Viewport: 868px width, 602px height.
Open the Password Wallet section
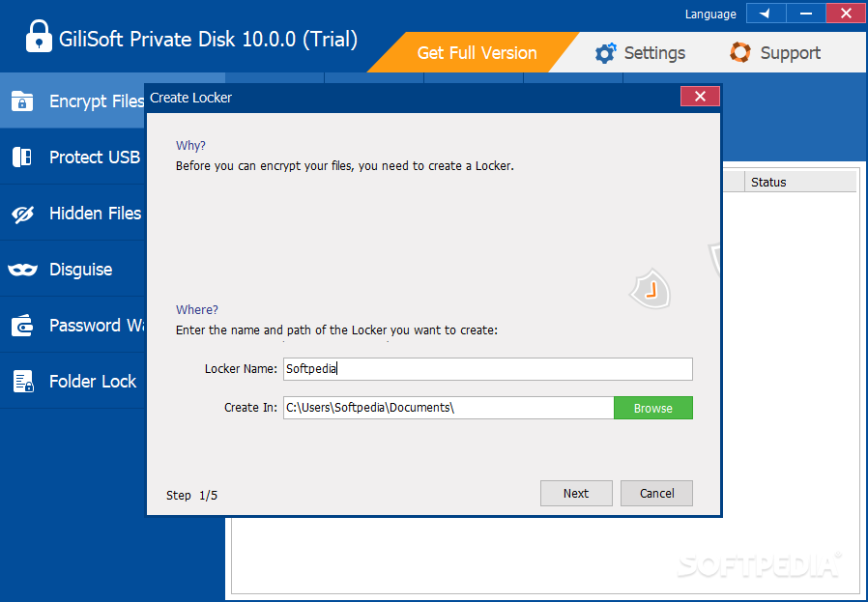click(x=73, y=325)
